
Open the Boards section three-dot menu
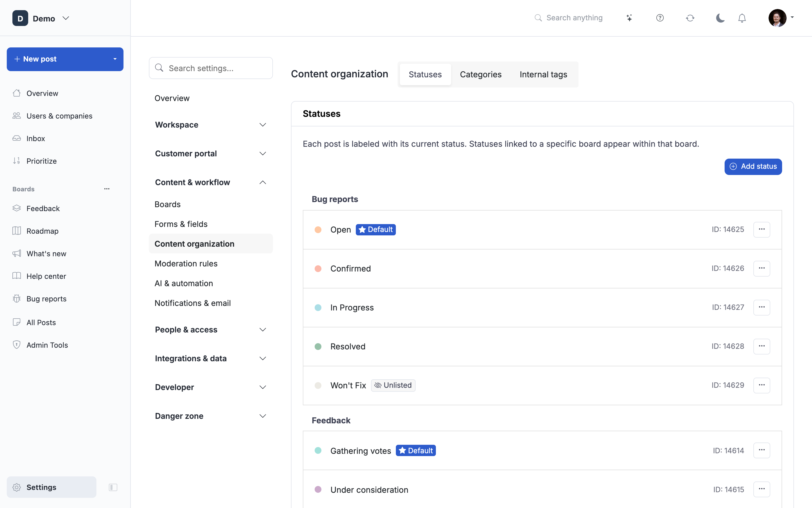107,189
